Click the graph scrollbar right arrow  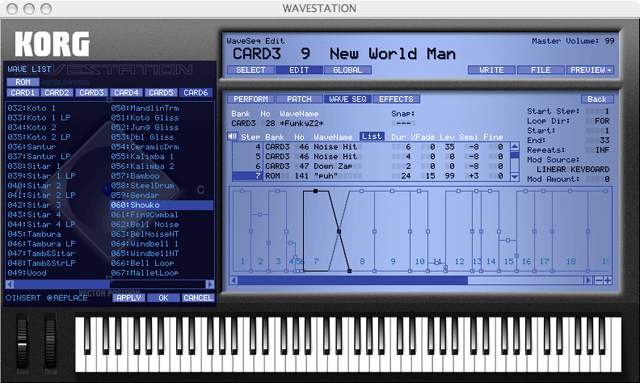(588, 281)
